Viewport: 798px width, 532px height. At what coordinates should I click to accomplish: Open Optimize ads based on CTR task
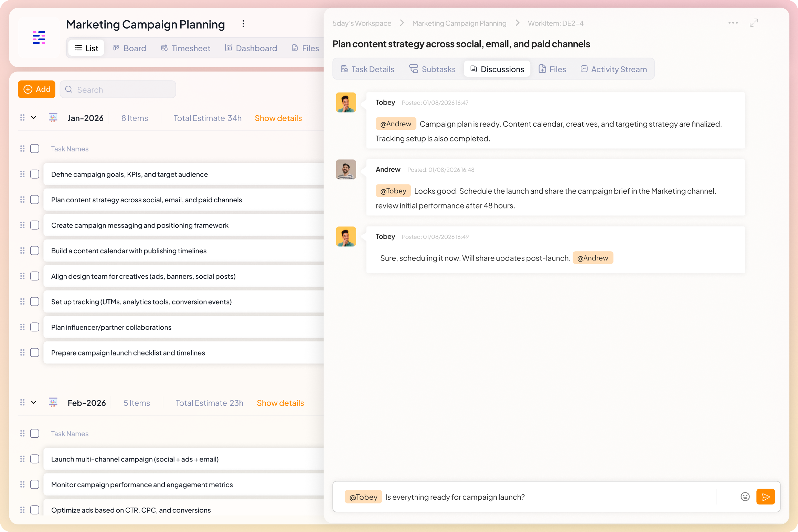pyautogui.click(x=131, y=510)
